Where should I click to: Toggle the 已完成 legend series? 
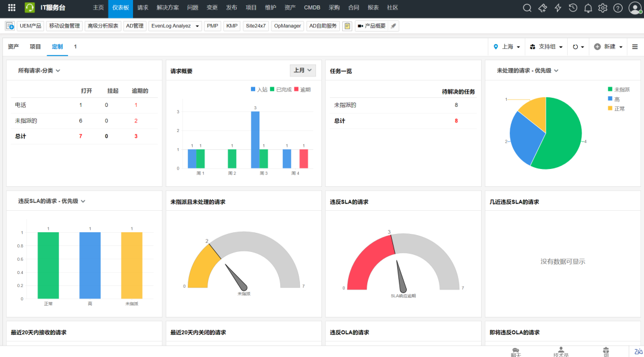pos(280,90)
